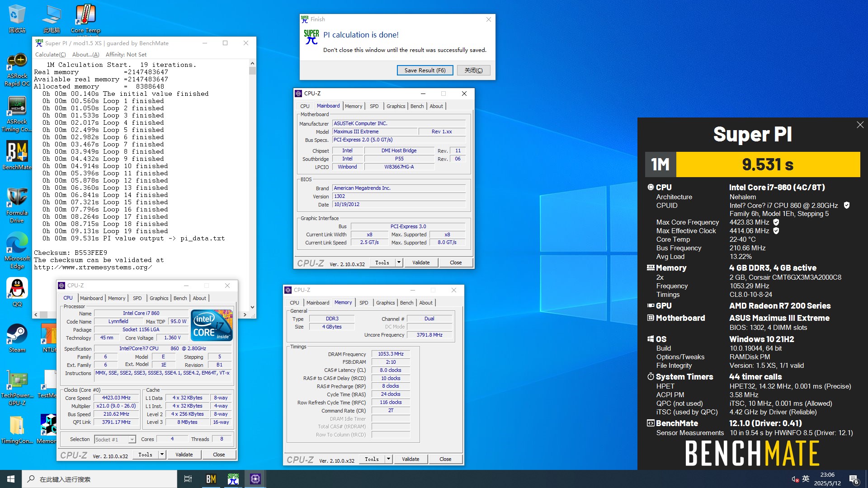Open TechPowerUp GPU-Z desktop icon

17,388
